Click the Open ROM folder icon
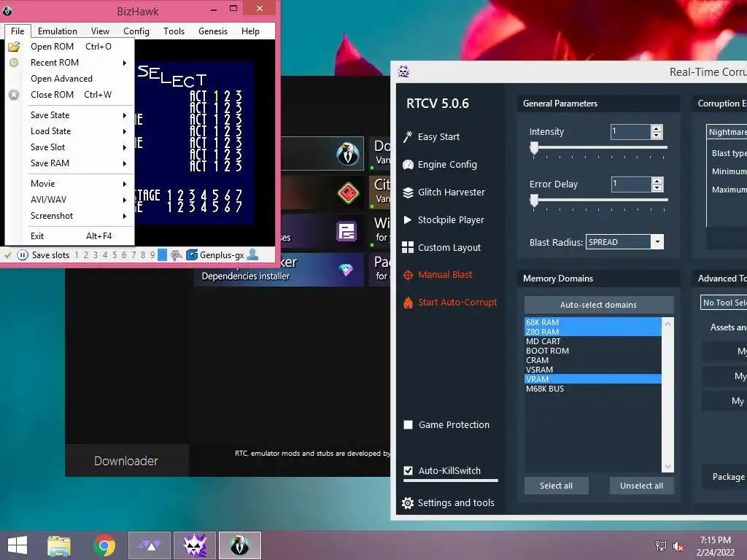The width and height of the screenshot is (747, 560). (x=14, y=47)
